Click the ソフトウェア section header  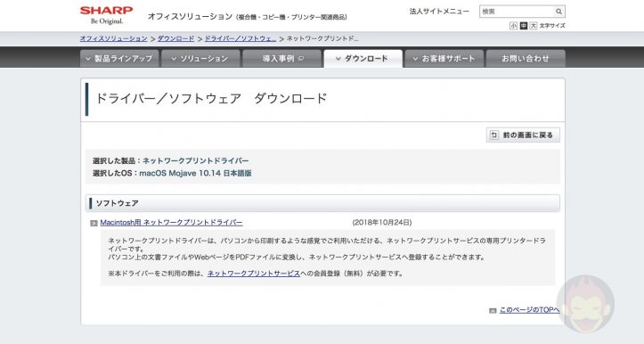322,203
